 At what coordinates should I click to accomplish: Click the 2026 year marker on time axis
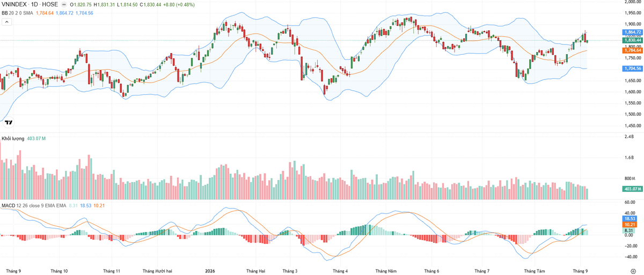(210, 271)
